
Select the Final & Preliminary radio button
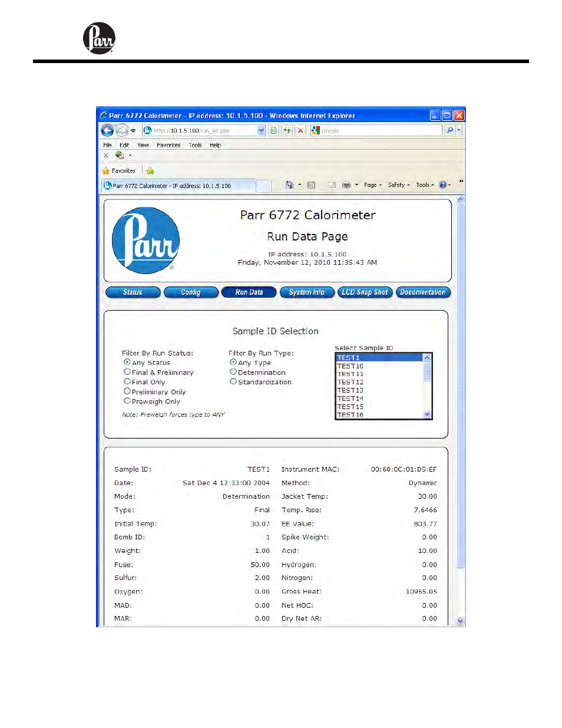[x=127, y=372]
